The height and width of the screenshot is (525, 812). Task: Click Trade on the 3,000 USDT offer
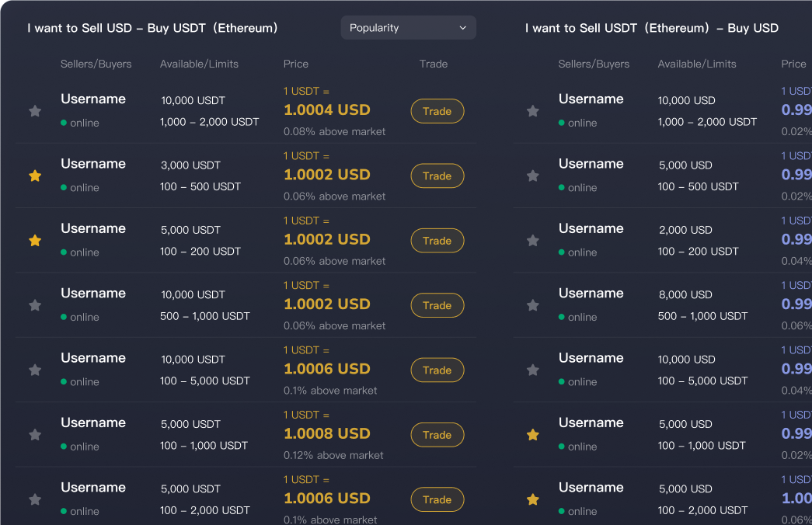click(437, 176)
